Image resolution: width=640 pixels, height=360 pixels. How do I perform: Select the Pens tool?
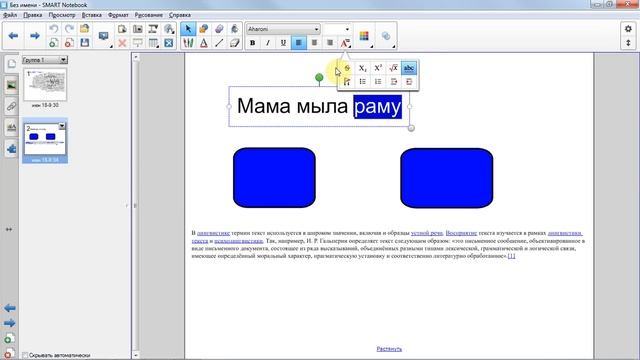coord(188,43)
